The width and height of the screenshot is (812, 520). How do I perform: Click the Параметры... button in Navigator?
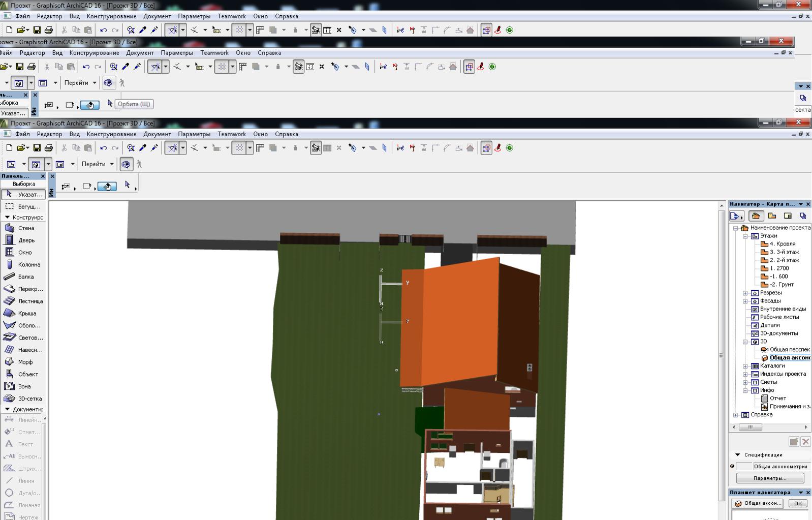(770, 478)
